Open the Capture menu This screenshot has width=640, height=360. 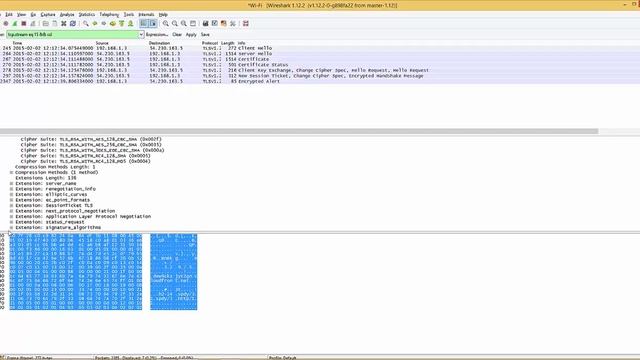tap(48, 14)
